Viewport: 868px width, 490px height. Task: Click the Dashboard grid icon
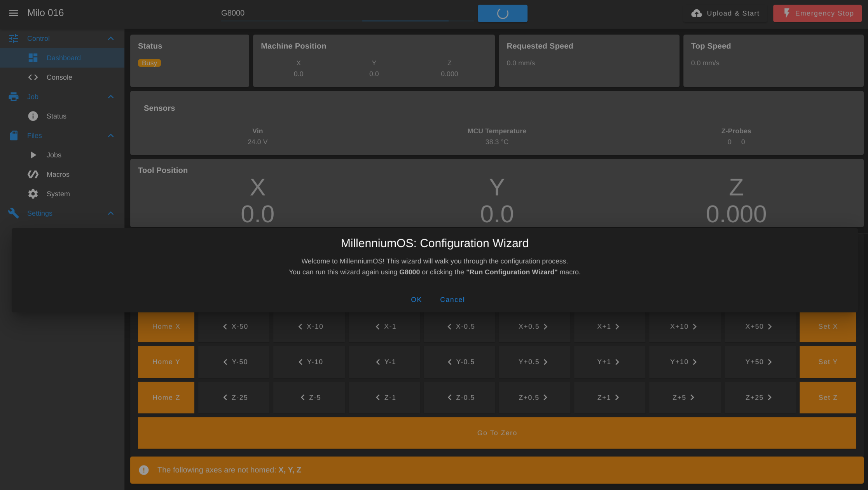(x=33, y=58)
